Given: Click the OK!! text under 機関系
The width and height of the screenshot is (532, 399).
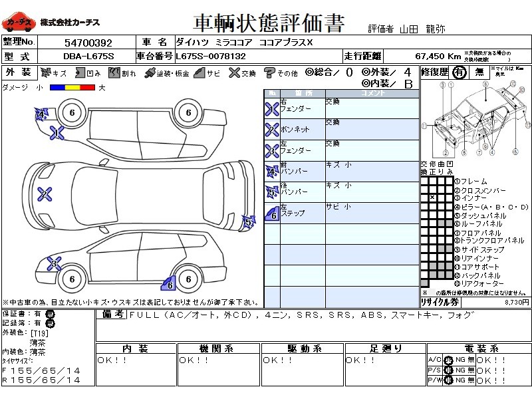Looking at the screenshot, I should click(x=194, y=360).
